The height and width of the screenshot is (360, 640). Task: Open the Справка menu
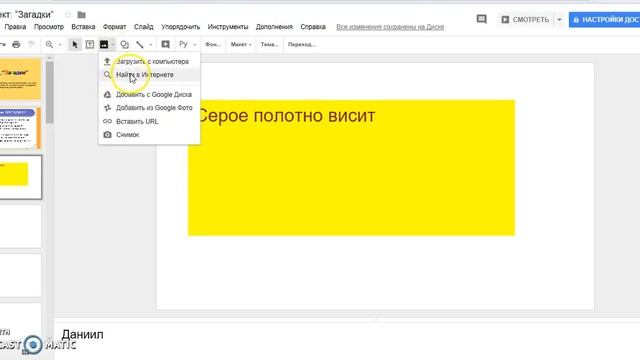pyautogui.click(x=313, y=27)
